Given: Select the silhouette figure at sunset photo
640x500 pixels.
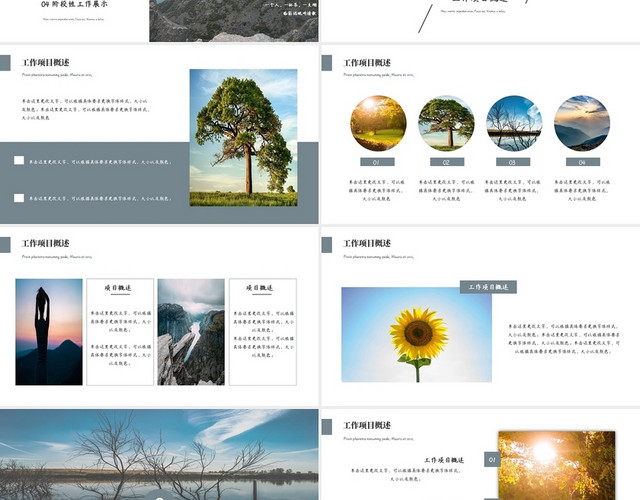Looking at the screenshot, I should (x=49, y=332).
